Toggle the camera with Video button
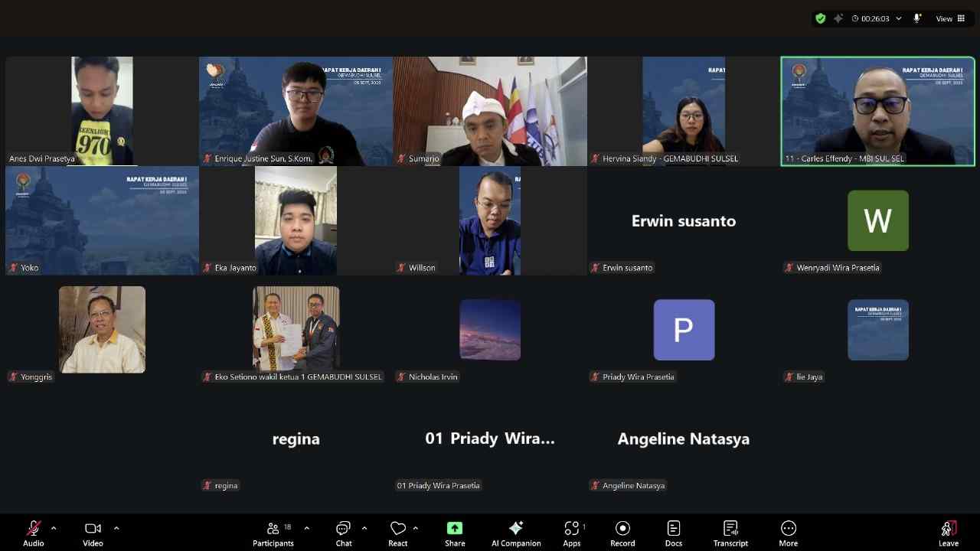The width and height of the screenshot is (980, 551). (93, 533)
